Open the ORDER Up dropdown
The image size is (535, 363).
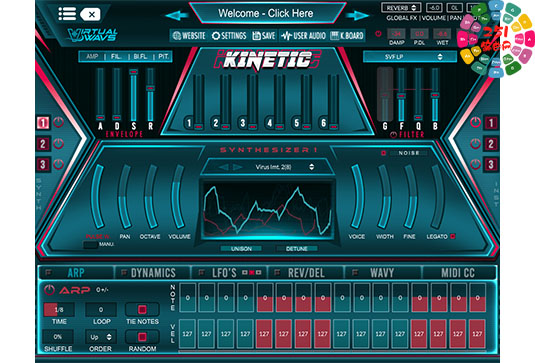point(101,337)
